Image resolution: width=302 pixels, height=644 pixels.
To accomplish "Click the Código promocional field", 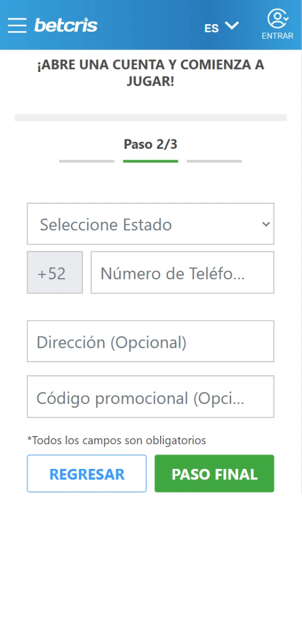I will 150,397.
